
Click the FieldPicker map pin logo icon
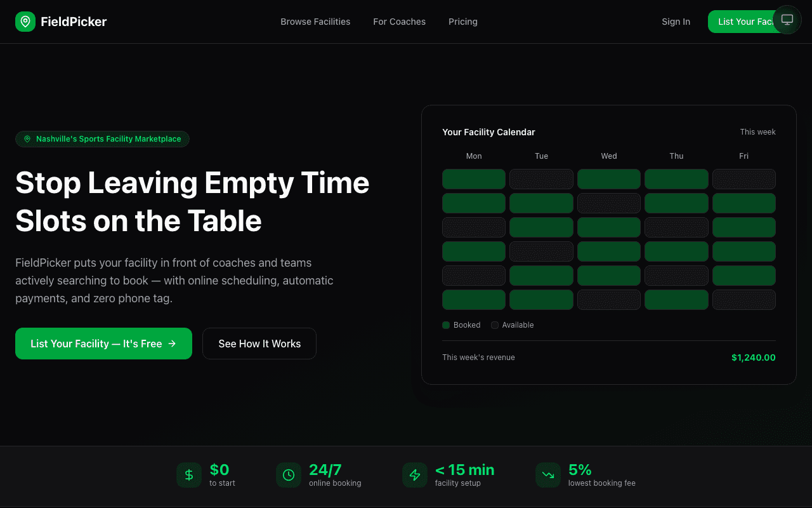(25, 22)
